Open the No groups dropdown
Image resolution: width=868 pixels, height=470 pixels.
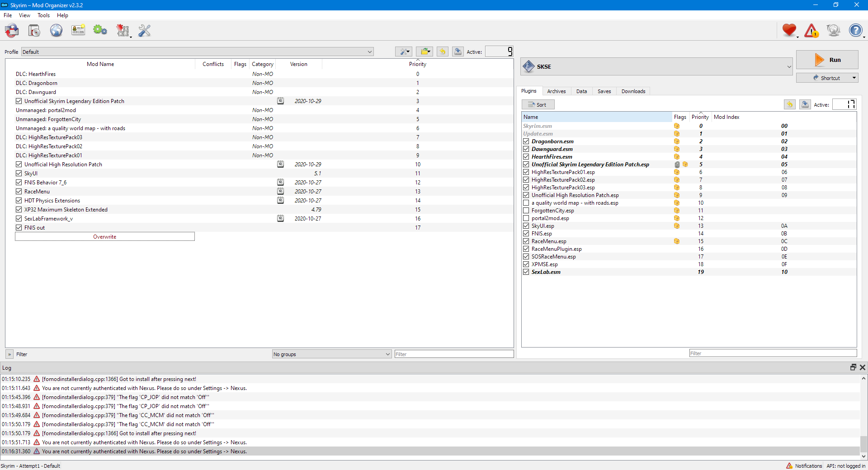click(x=332, y=354)
